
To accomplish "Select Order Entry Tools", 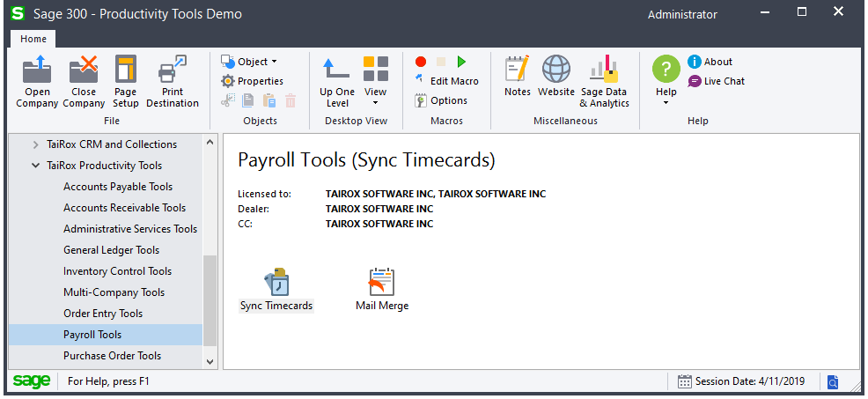I will [x=103, y=313].
